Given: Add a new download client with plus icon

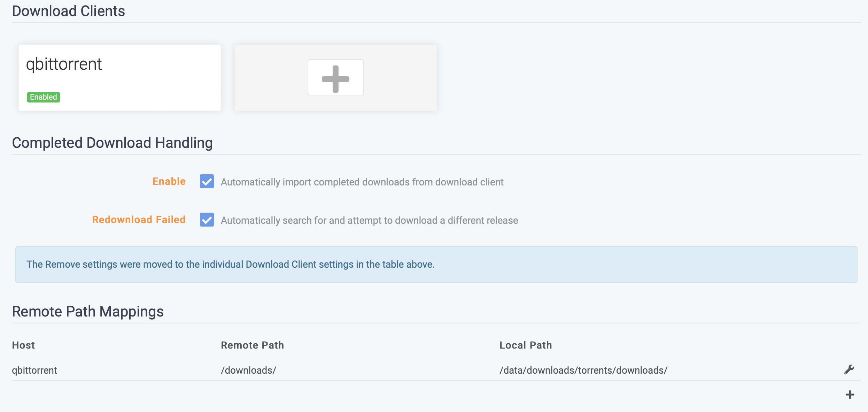Looking at the screenshot, I should (335, 78).
